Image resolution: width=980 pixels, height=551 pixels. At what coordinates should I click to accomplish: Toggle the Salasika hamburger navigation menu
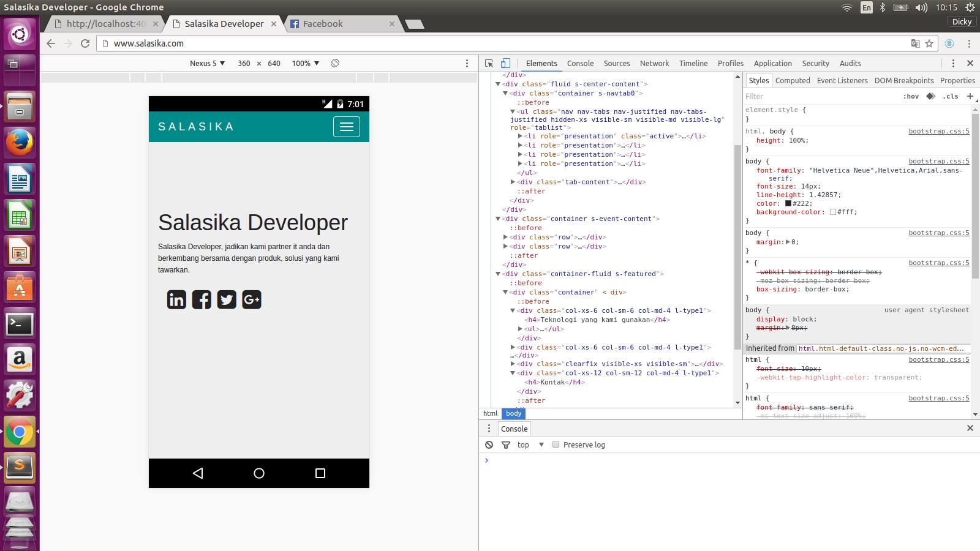[x=347, y=127]
